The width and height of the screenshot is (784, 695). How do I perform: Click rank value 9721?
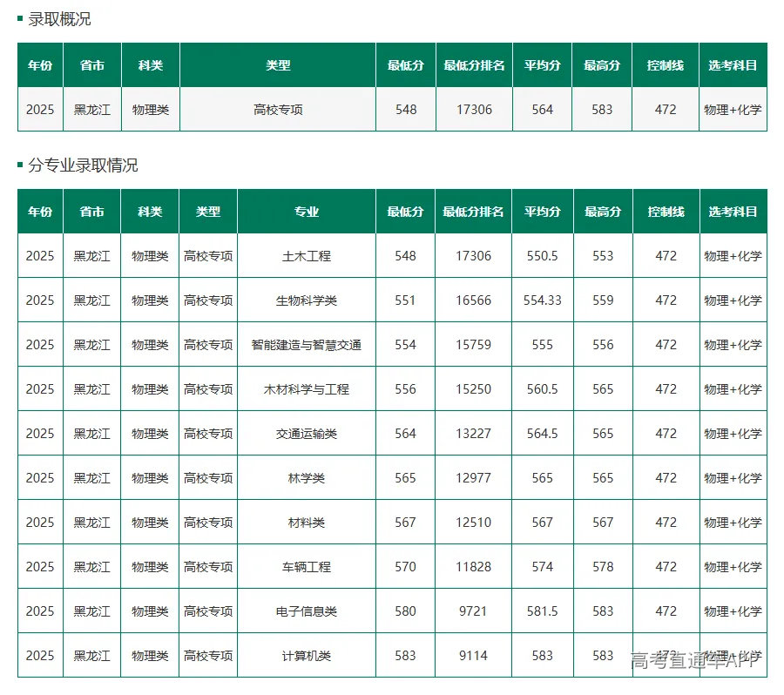tap(473, 611)
